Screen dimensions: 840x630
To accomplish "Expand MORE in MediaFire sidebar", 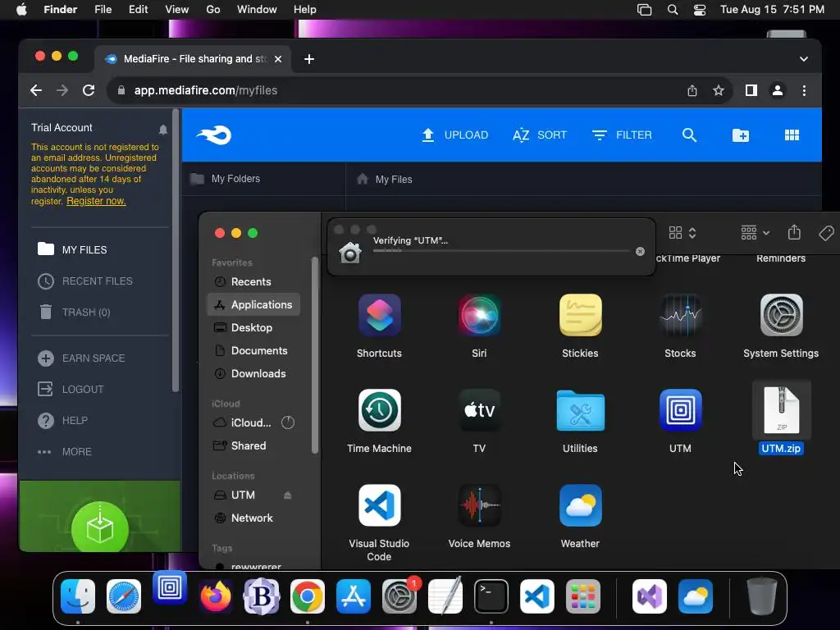I will [x=64, y=452].
